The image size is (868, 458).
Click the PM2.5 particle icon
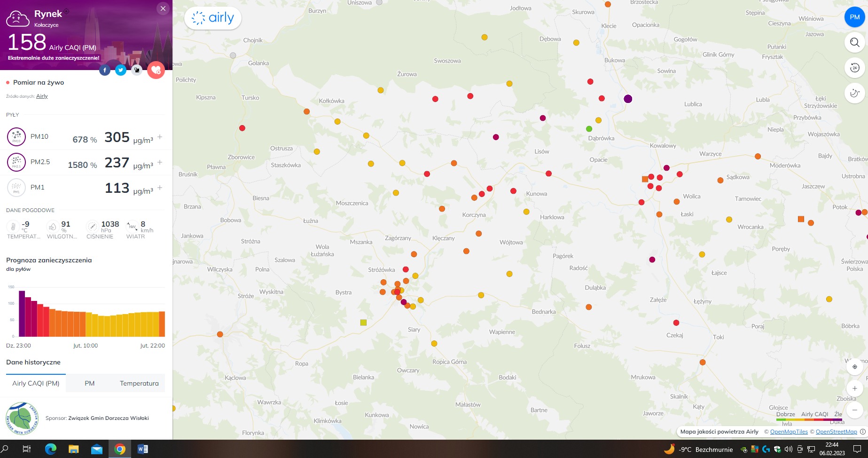[x=16, y=162]
